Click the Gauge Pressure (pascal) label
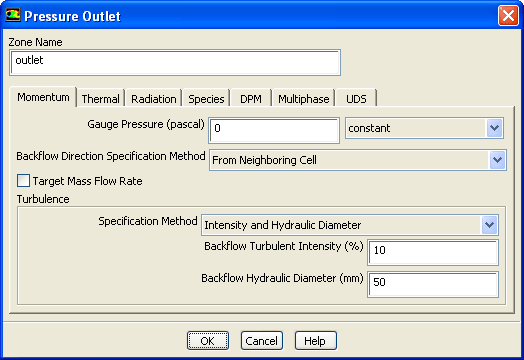 (146, 124)
